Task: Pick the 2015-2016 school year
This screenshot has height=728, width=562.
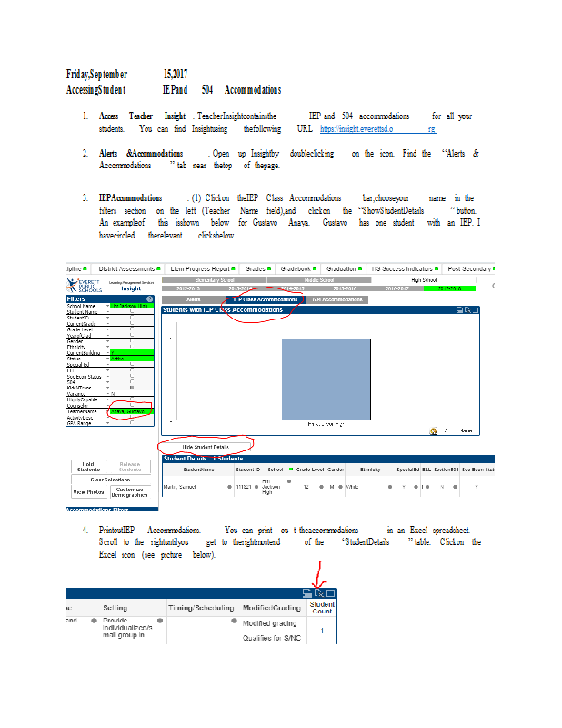Action: (345, 288)
